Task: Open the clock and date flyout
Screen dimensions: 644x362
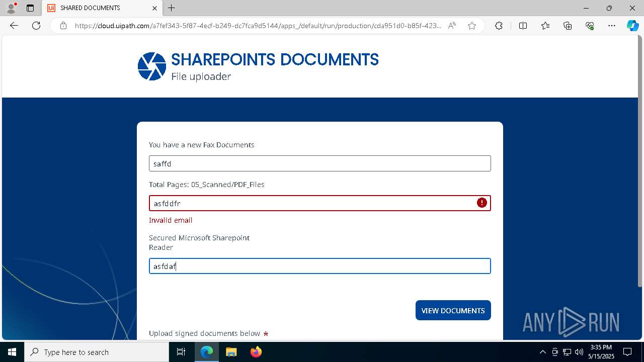Action: (x=601, y=352)
